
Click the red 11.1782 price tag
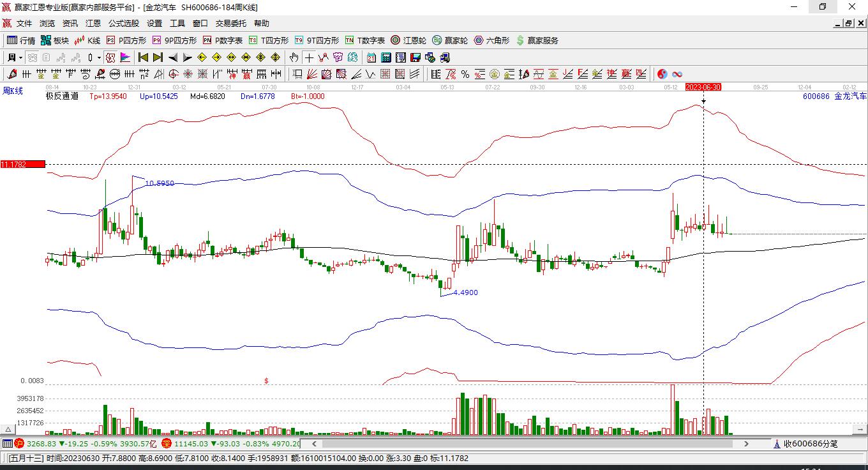(22, 164)
